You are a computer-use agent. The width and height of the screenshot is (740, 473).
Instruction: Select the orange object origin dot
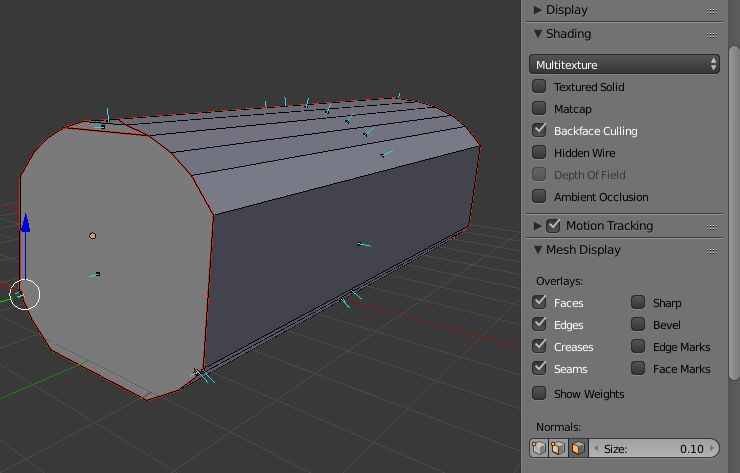[x=92, y=236]
